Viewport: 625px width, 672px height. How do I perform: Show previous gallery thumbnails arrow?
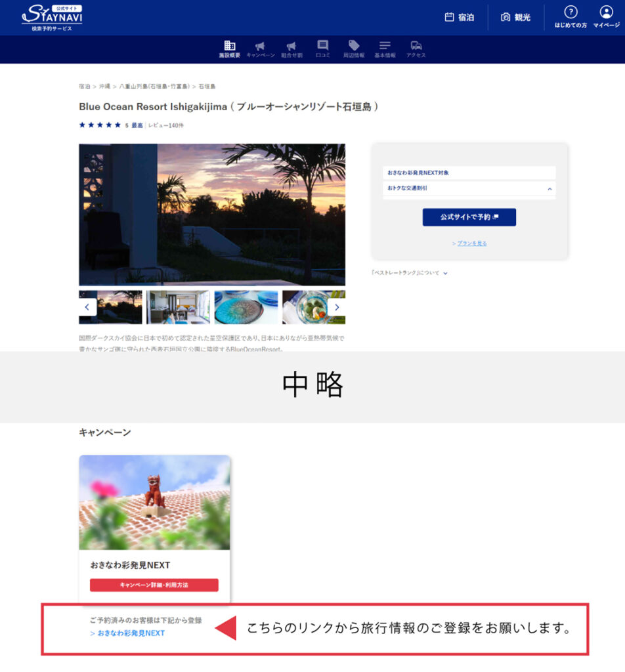pos(87,307)
